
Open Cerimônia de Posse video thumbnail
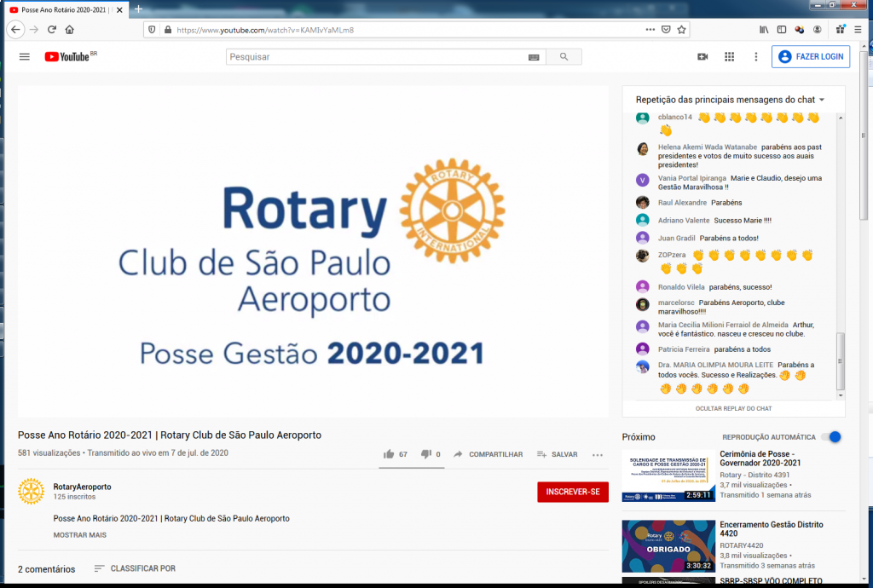click(668, 476)
